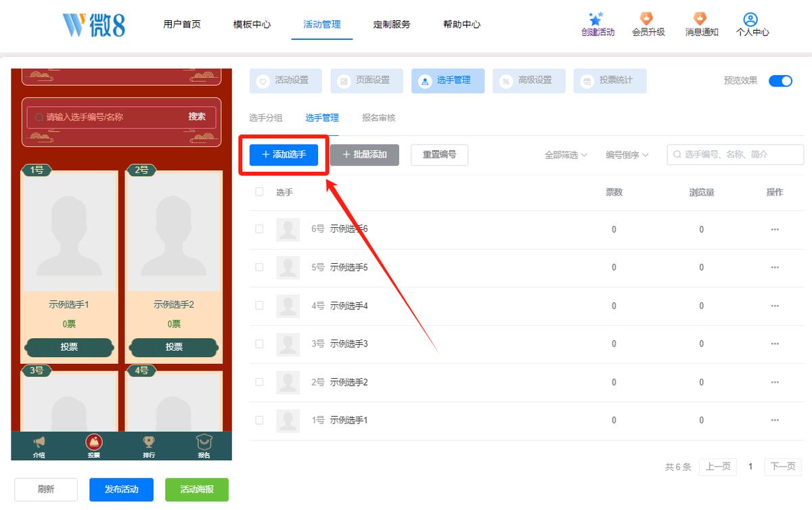This screenshot has height=510, width=812.
Task: Expand the 编号倒序 sort dropdown
Action: pyautogui.click(x=627, y=155)
